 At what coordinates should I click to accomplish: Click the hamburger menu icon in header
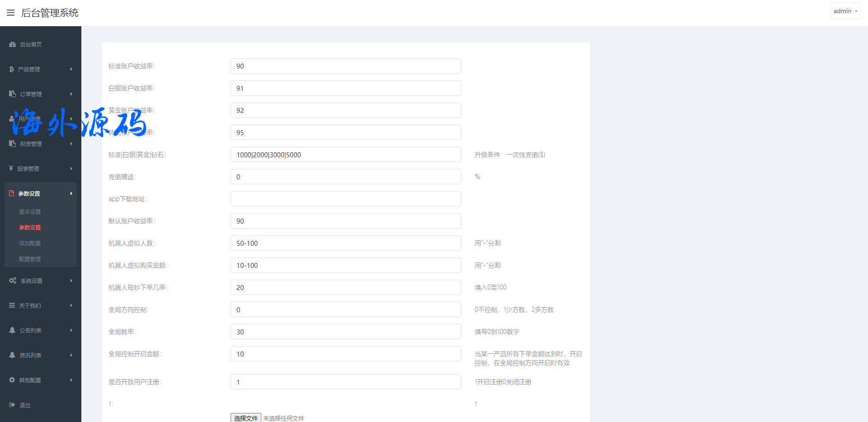coord(11,13)
